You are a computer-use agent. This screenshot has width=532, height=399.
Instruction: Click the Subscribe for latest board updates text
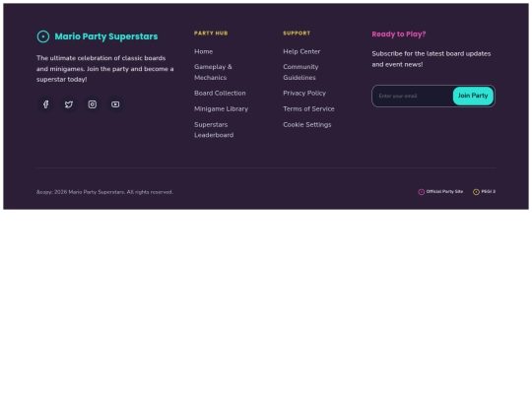pyautogui.click(x=432, y=59)
